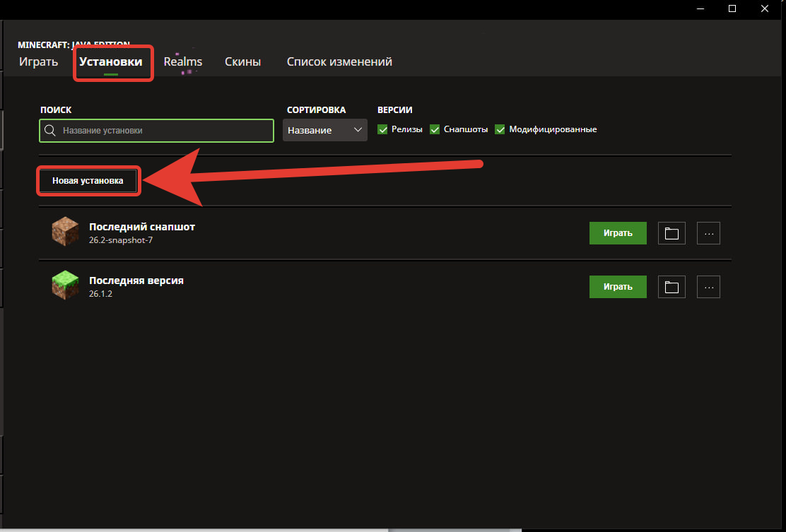Open the Сортировка dropdown showing Название
The width and height of the screenshot is (786, 532).
click(x=325, y=130)
